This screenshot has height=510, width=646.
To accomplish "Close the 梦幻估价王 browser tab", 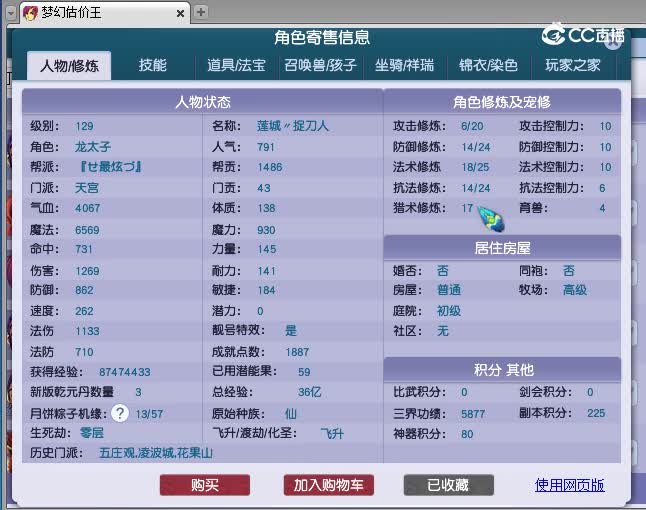I will pos(180,14).
